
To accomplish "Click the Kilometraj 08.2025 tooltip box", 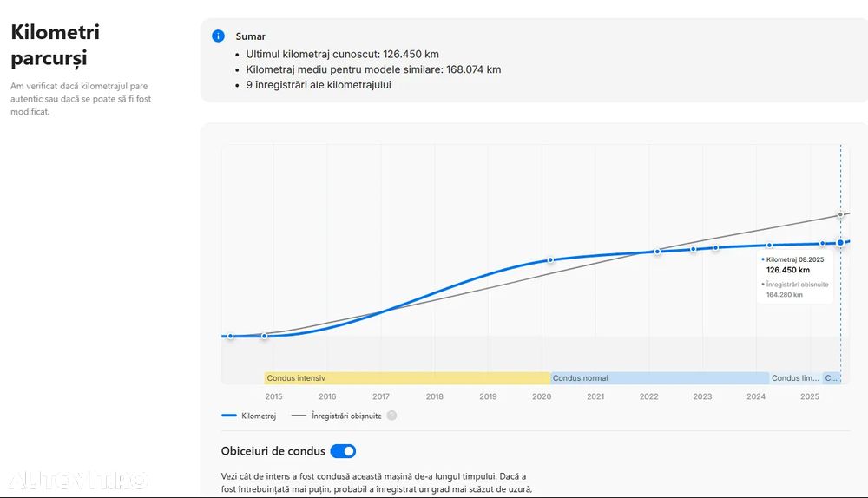I will coord(796,278).
